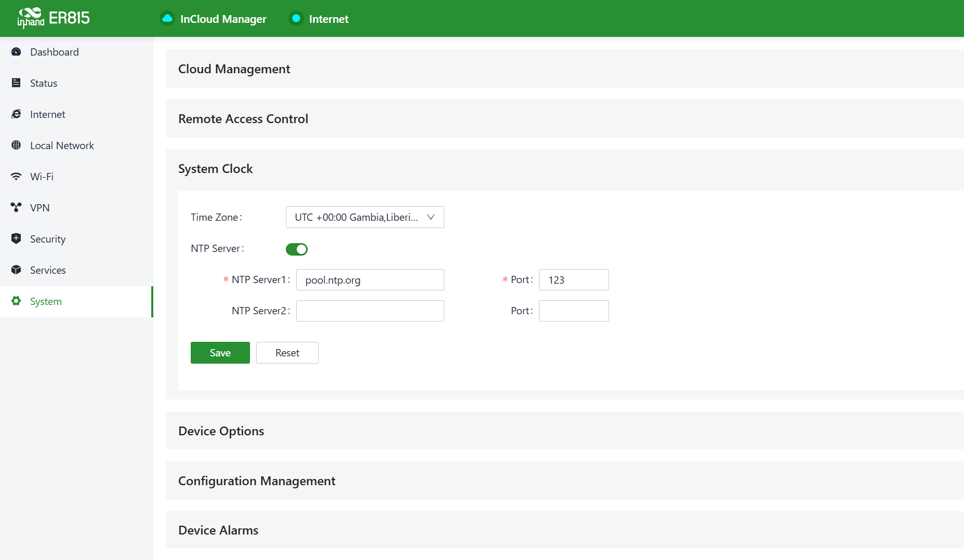The width and height of the screenshot is (964, 560).
Task: Focus the NTP Server2 address field
Action: pos(370,311)
